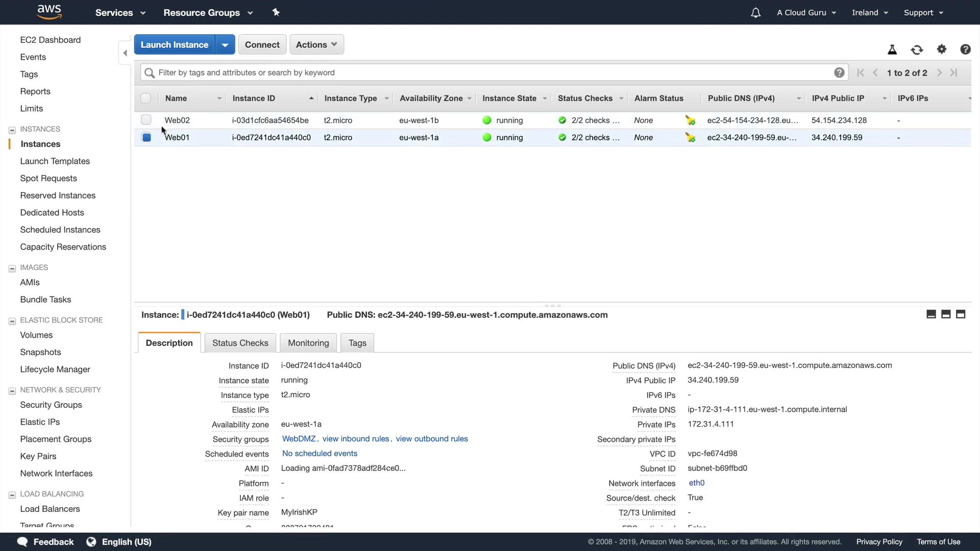
Task: Open the table settings gear icon
Action: (941, 49)
